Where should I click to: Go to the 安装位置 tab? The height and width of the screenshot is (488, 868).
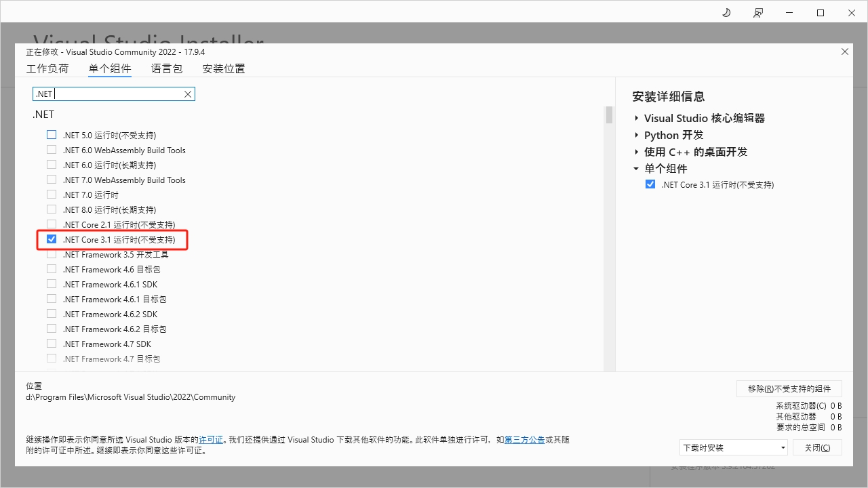tap(224, 68)
